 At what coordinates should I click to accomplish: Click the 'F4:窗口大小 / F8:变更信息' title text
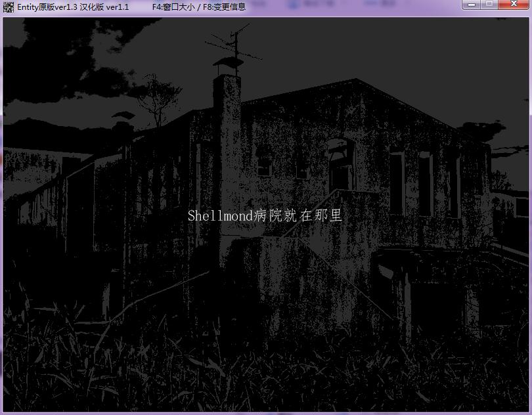click(x=199, y=7)
